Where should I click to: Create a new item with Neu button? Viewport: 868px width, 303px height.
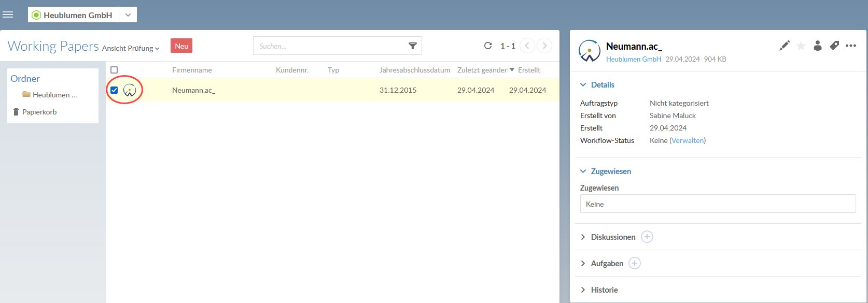pyautogui.click(x=181, y=46)
